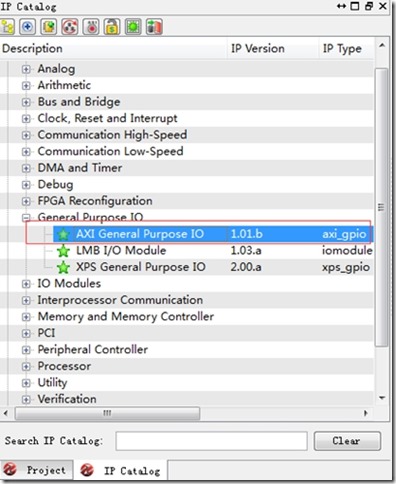Click version 1.01.b cell
The image size is (396, 484).
click(x=247, y=234)
